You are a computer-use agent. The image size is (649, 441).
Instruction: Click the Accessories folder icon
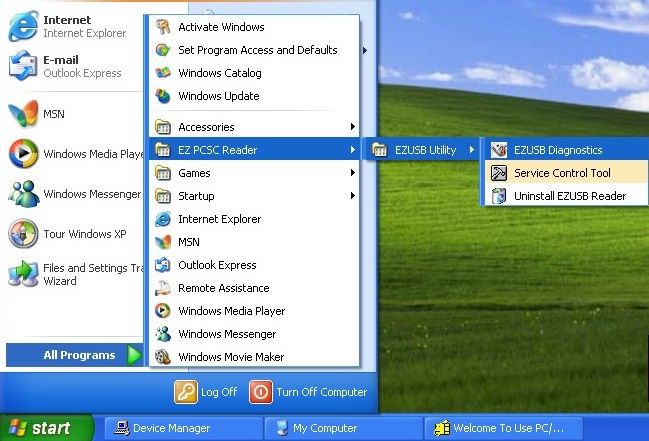[x=163, y=127]
